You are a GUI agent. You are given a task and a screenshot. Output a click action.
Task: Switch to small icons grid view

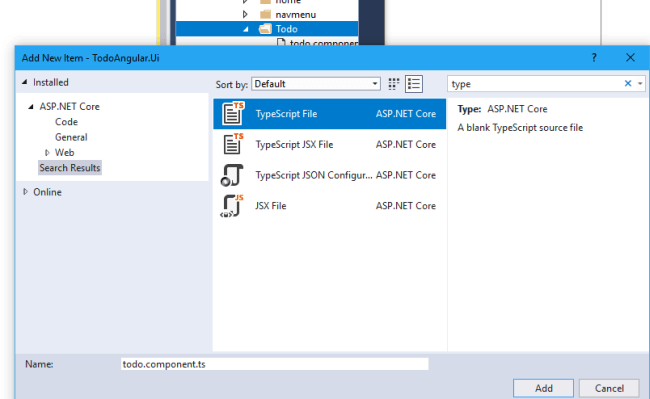click(393, 84)
